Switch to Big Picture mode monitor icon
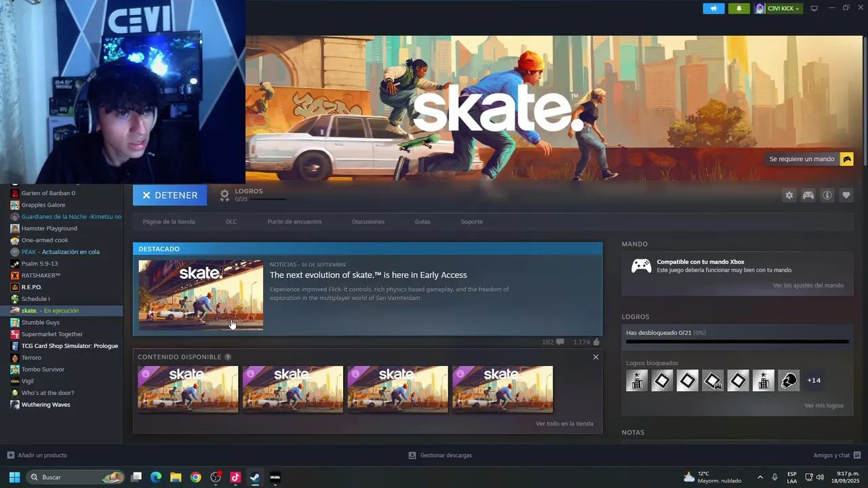 (814, 8)
